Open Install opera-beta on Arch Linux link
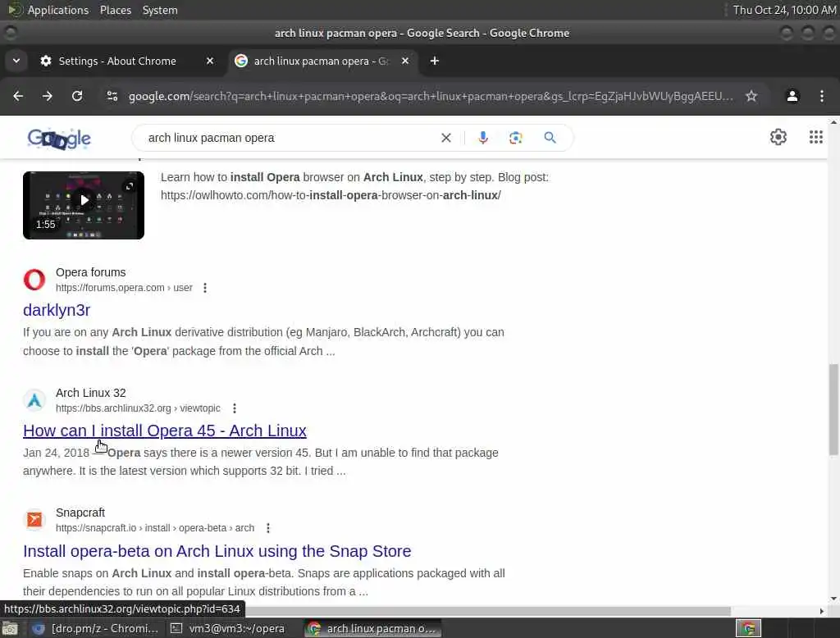Screen dimensions: 840x638 [217, 551]
